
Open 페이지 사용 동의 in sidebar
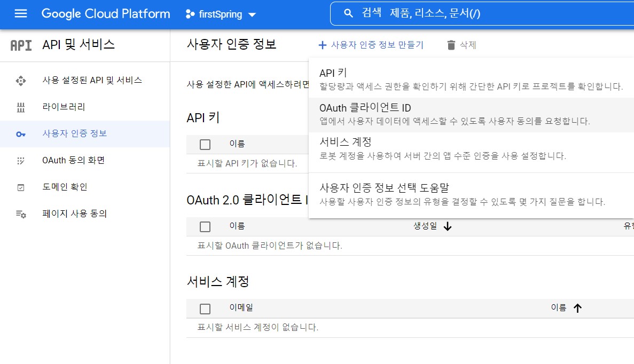tap(85, 213)
